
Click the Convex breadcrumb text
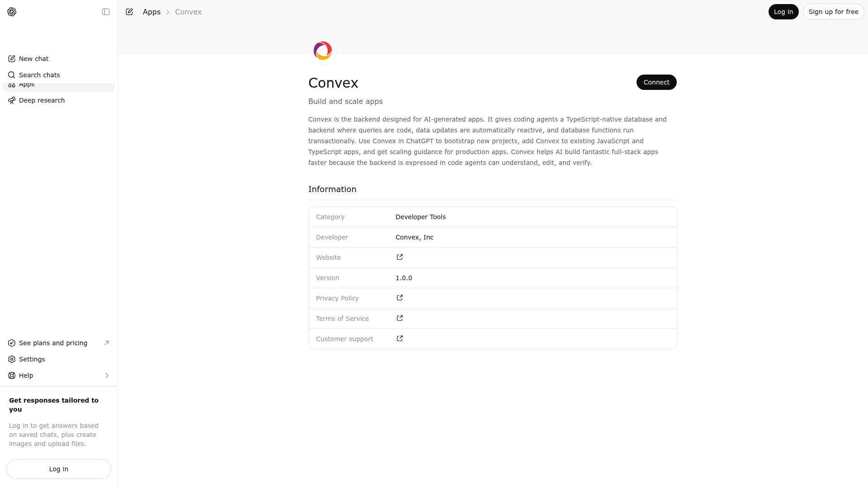(x=188, y=12)
